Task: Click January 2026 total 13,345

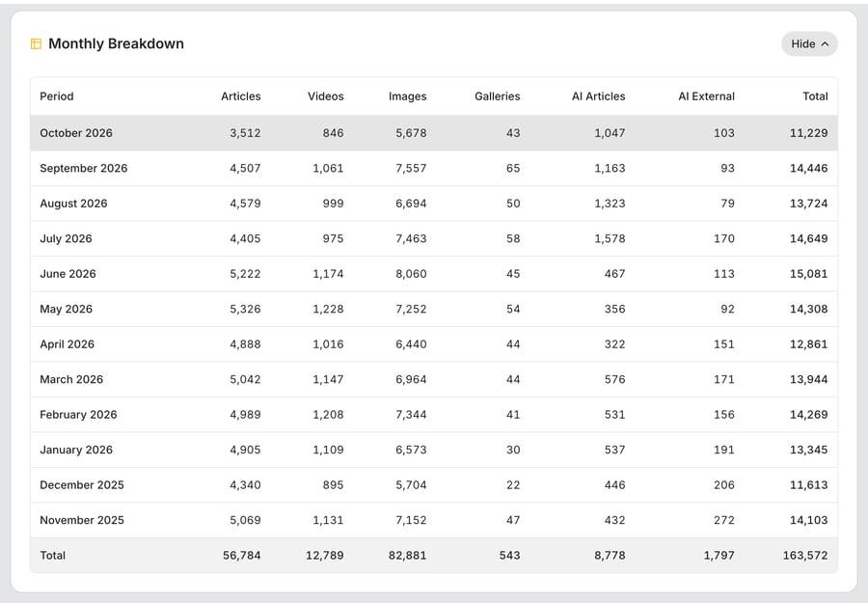Action: pyautogui.click(x=809, y=450)
